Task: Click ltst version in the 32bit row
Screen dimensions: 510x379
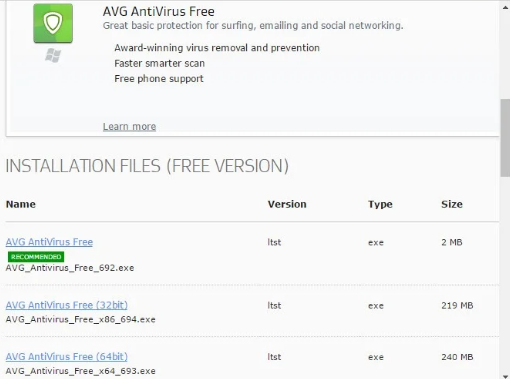Action: pos(274,306)
